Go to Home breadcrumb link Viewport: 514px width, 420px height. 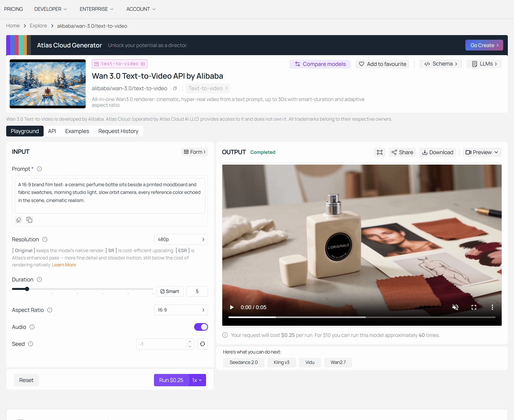[x=13, y=26]
